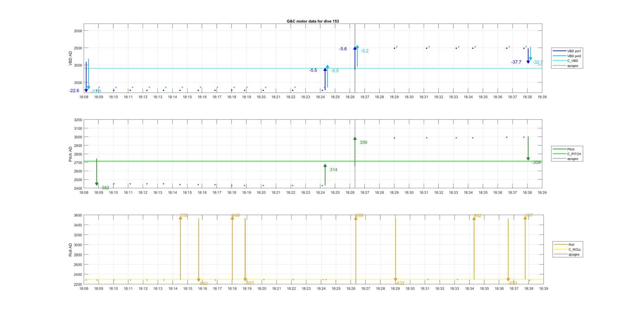The width and height of the screenshot is (644, 319).
Task: Click the '382' pitch annotation
Action: [x=105, y=188]
